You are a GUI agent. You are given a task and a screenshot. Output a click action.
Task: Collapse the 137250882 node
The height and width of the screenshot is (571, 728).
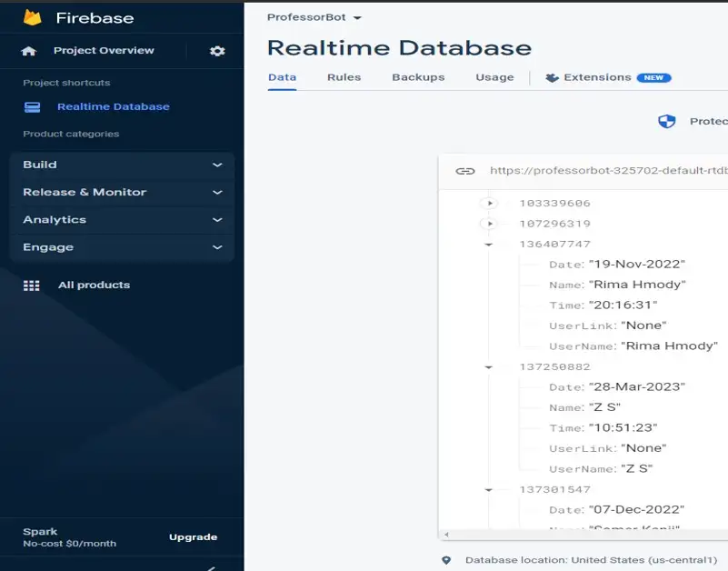click(x=489, y=367)
